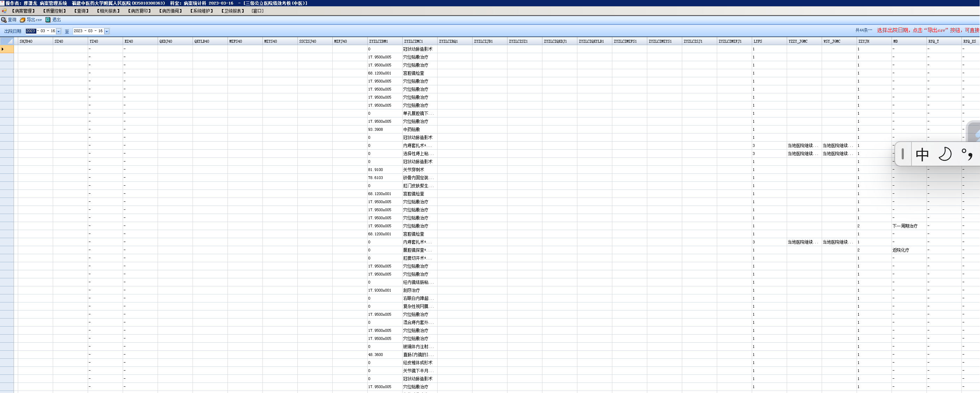The image size is (980, 393).
Task: Click the grid select-all corner cell
Action: point(7,41)
